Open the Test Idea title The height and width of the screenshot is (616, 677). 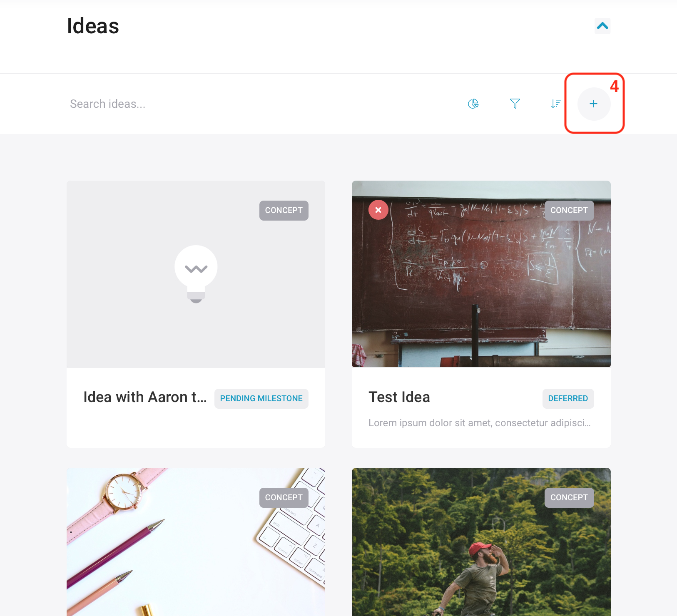pyautogui.click(x=399, y=397)
